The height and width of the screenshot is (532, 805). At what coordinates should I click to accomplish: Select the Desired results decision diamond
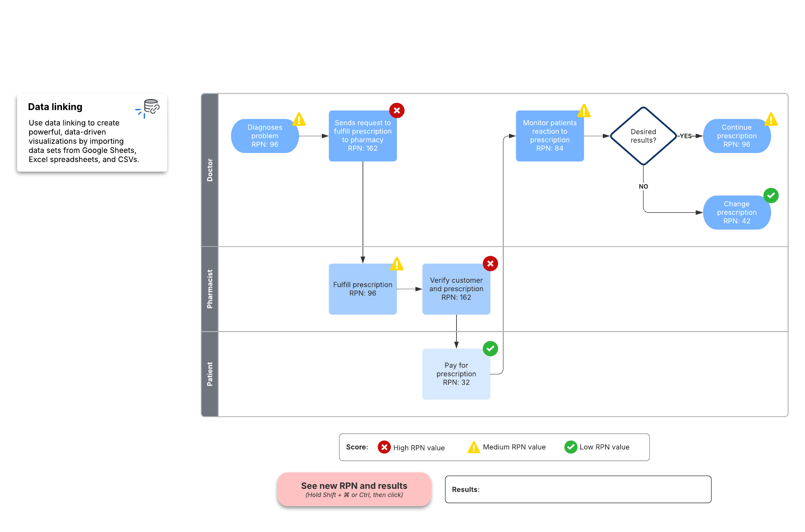643,136
